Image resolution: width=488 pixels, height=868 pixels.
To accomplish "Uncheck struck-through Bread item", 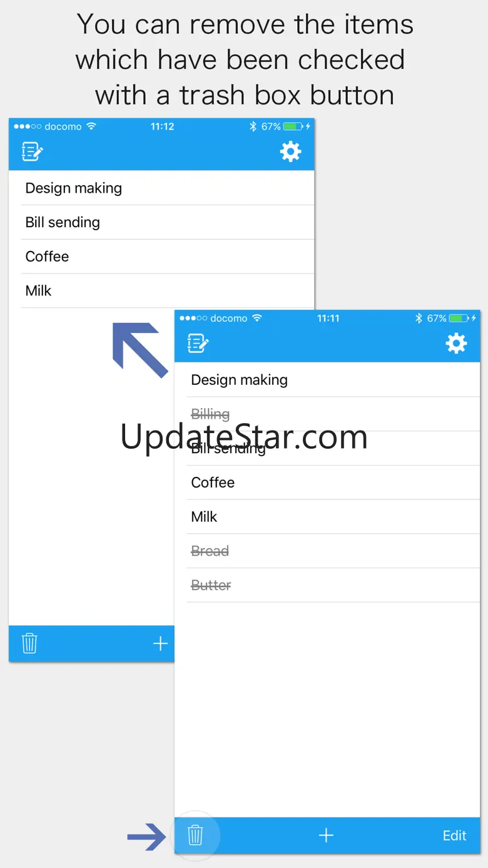I will click(327, 551).
